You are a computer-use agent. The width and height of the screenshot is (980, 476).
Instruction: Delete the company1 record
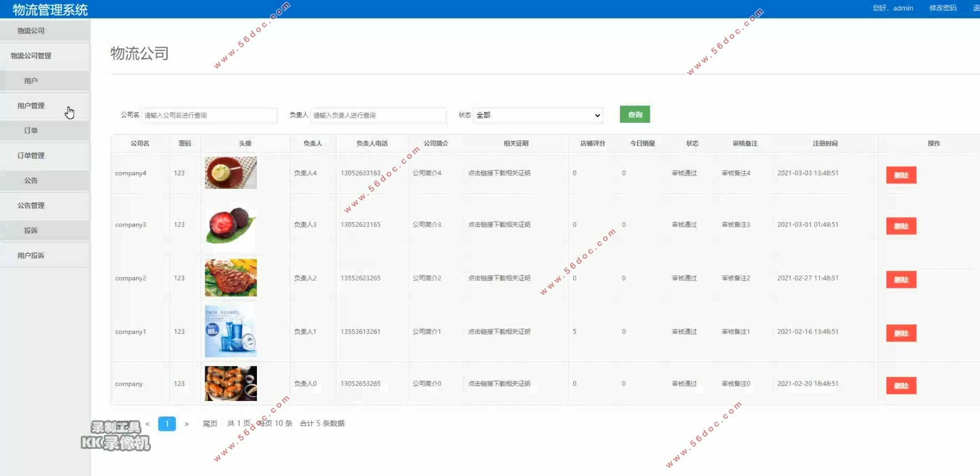click(901, 333)
